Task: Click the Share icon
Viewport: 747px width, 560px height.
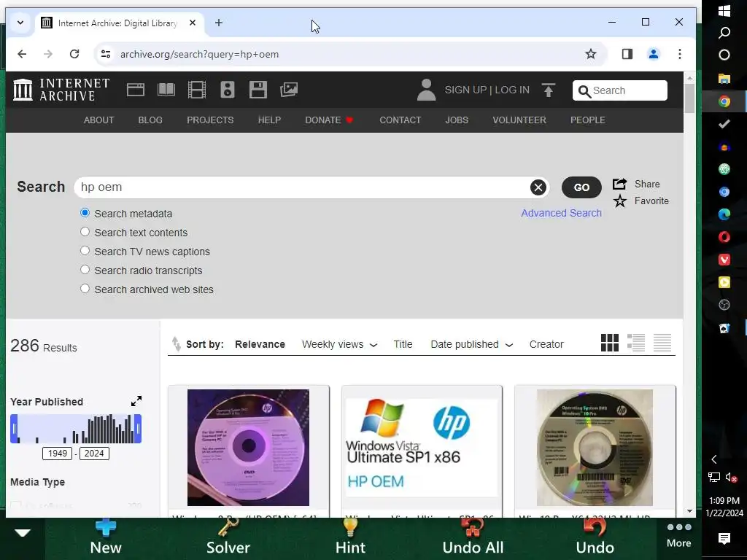Action: 619,184
